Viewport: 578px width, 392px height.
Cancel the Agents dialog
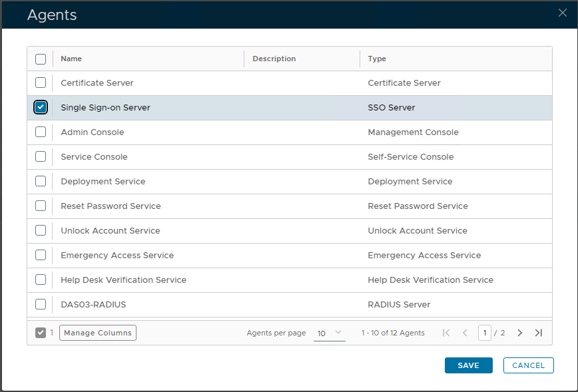coord(529,365)
